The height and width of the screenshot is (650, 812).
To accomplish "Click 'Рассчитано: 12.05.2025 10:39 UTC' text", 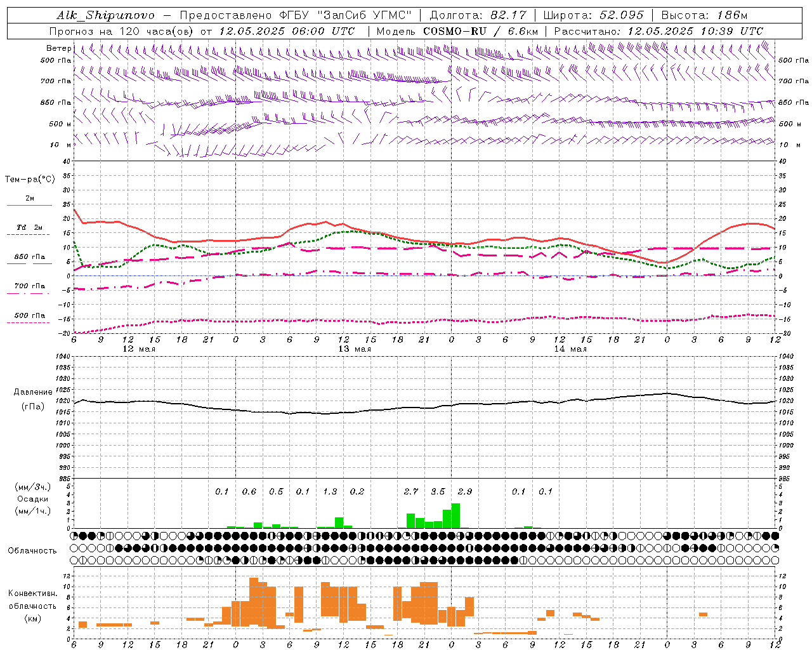I will tap(658, 31).
